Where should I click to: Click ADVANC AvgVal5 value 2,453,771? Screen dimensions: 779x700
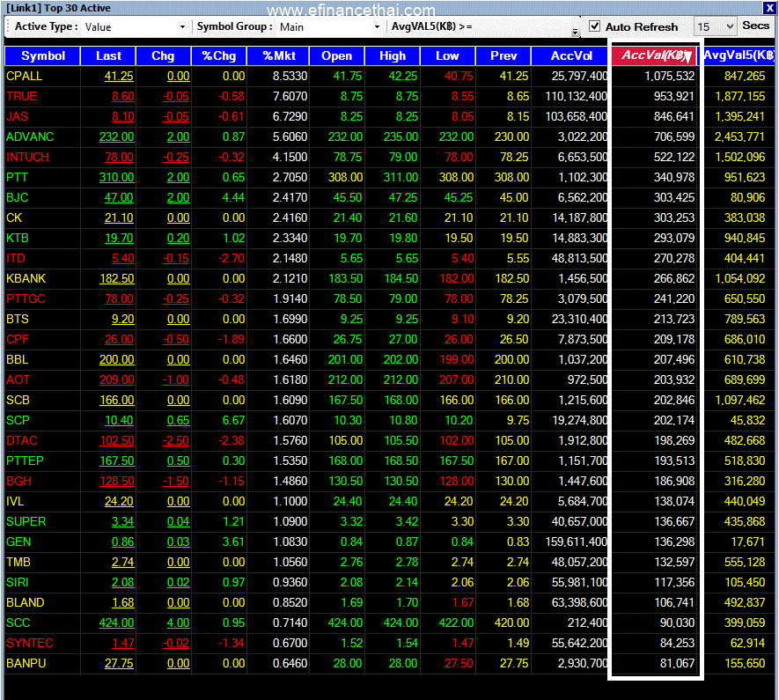pos(739,136)
